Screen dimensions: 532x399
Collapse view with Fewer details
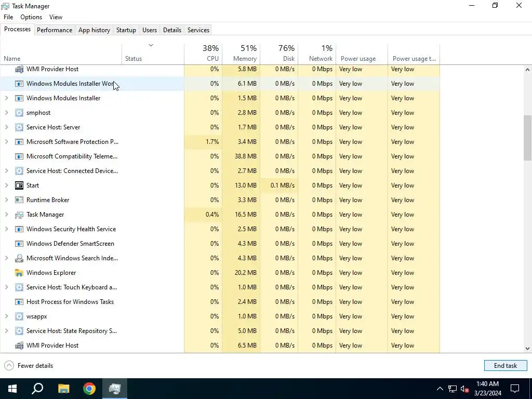pos(29,366)
